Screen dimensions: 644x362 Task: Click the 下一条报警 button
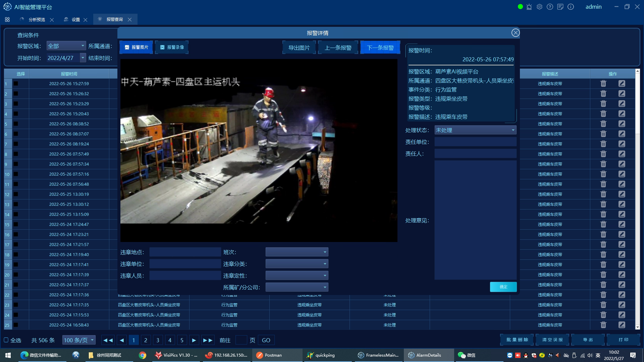point(380,48)
